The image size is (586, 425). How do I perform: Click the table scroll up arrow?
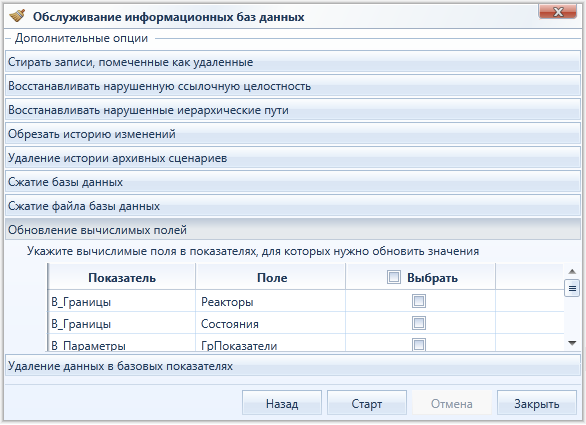(x=572, y=271)
